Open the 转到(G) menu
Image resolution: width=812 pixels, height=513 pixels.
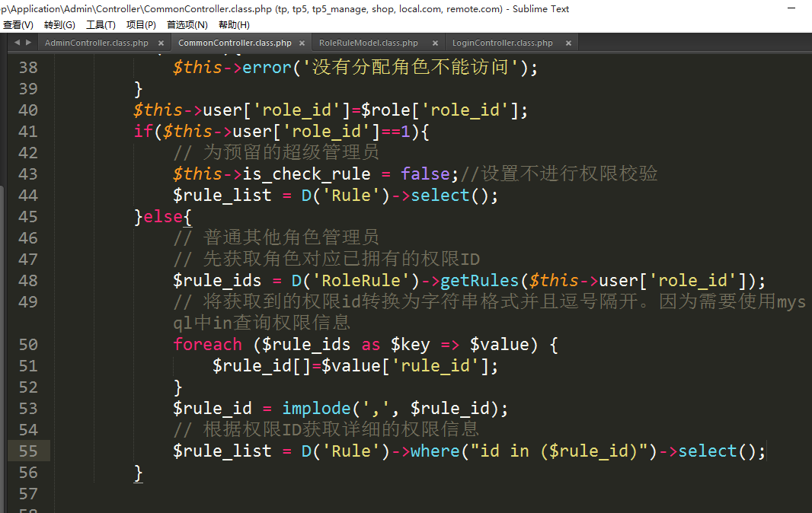coord(59,25)
